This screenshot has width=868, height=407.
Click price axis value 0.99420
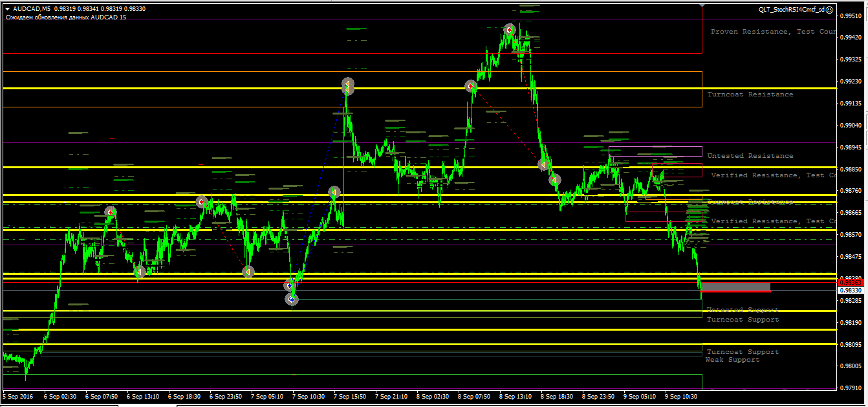851,38
